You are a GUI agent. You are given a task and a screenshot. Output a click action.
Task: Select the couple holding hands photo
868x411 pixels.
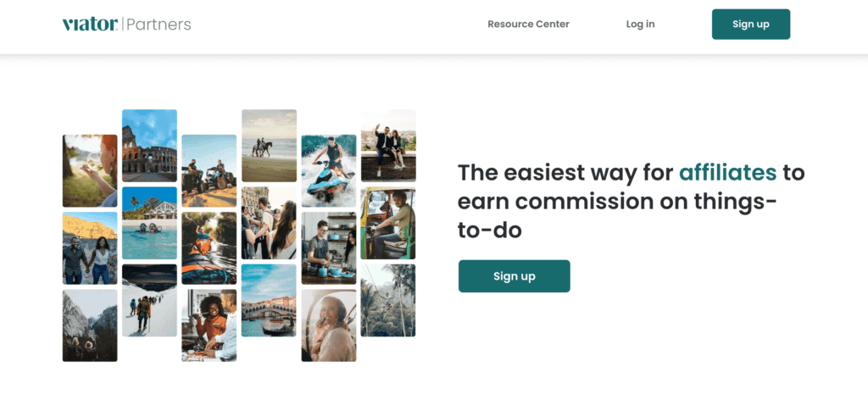click(x=90, y=248)
